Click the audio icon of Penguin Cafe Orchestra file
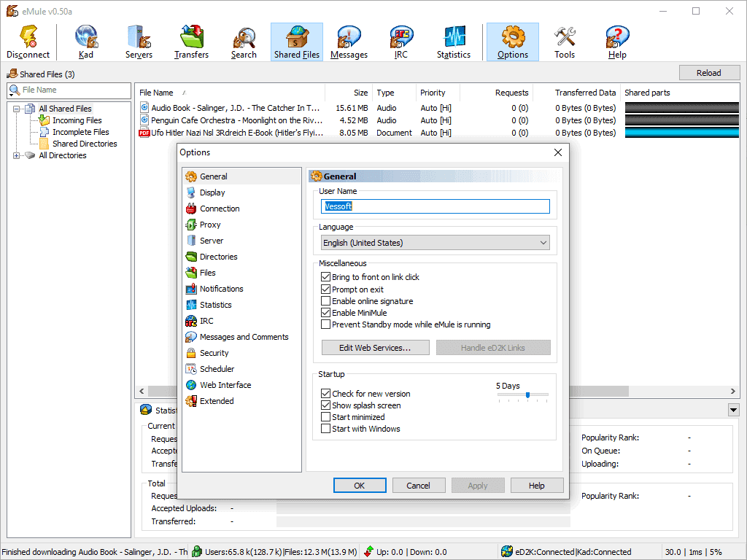Image resolution: width=747 pixels, height=560 pixels. click(x=144, y=120)
